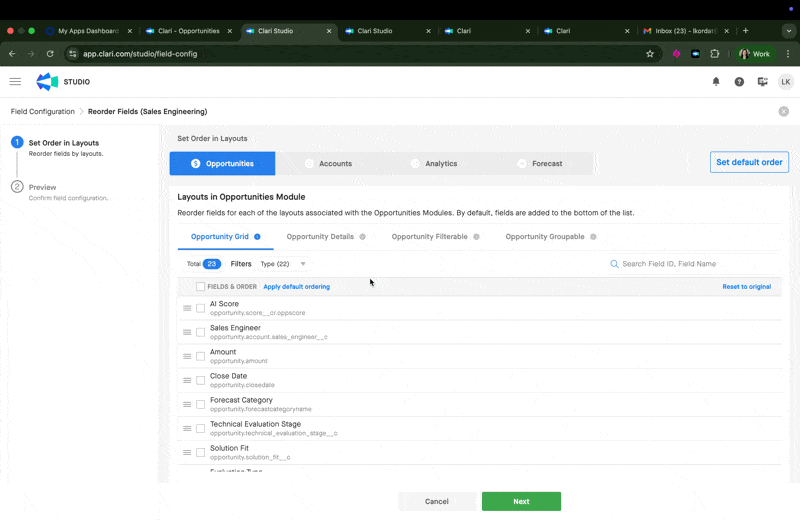Viewport: 800px width, 520px height.
Task: Go to Field Configuration breadcrumb
Action: click(x=43, y=111)
